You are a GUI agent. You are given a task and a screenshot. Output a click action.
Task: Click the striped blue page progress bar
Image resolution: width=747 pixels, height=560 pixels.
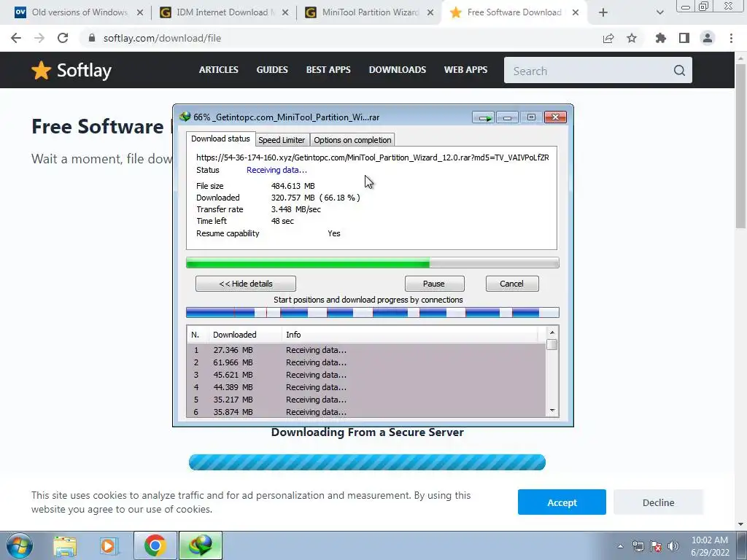tap(367, 462)
